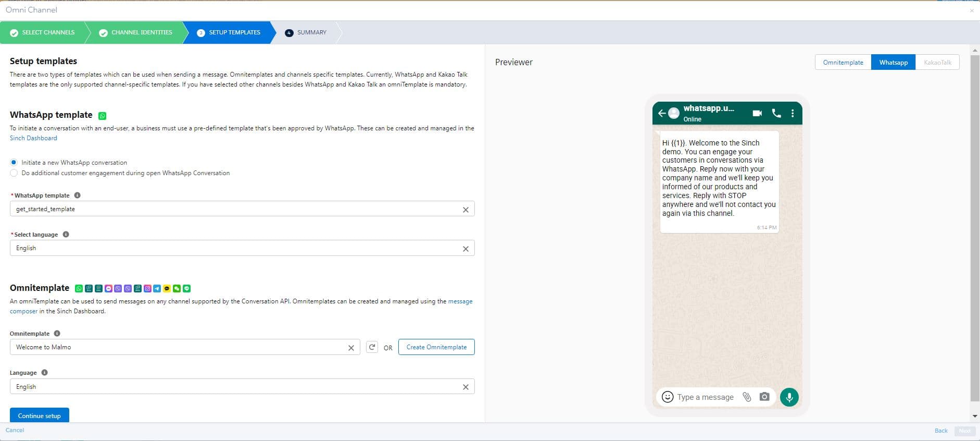This screenshot has height=441, width=980.
Task: Close the Omni Channel dialog
Action: point(972,10)
